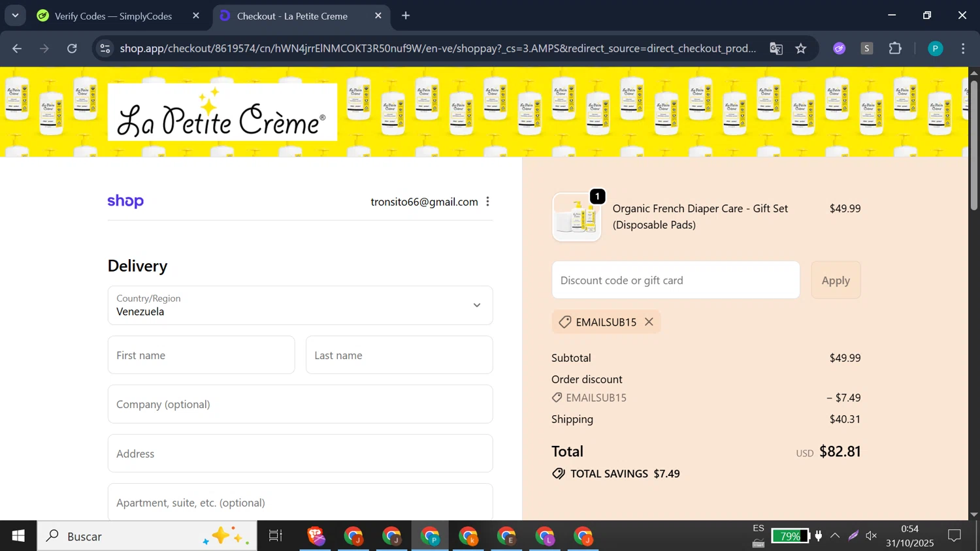Screen dimensions: 980x551
Task: Select the Checkout - La Petite Creme tab
Action: tap(292, 16)
